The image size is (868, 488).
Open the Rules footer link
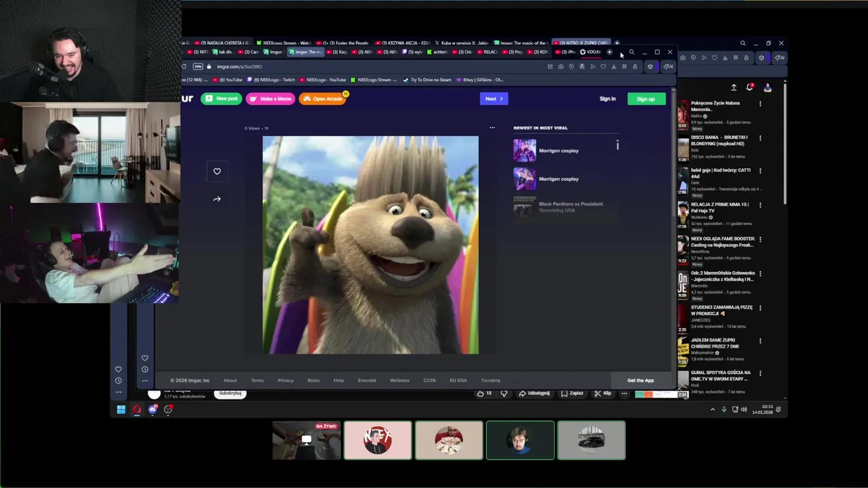pyautogui.click(x=313, y=380)
